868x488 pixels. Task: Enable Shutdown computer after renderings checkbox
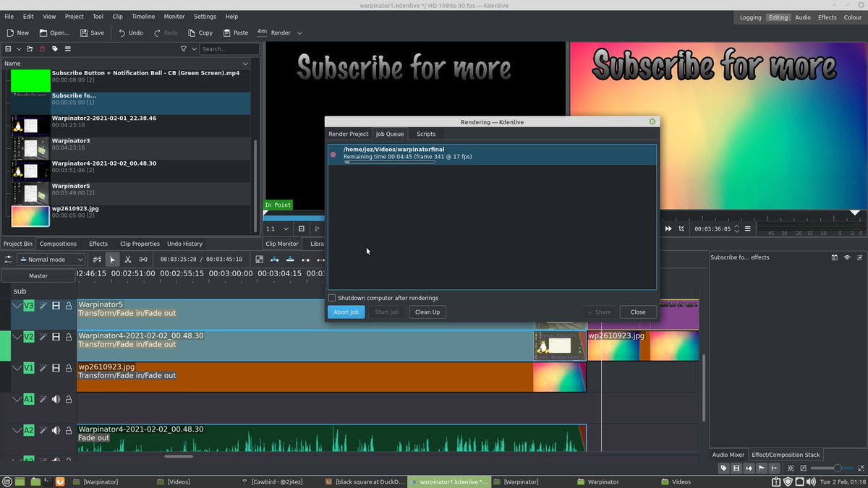[x=332, y=298]
